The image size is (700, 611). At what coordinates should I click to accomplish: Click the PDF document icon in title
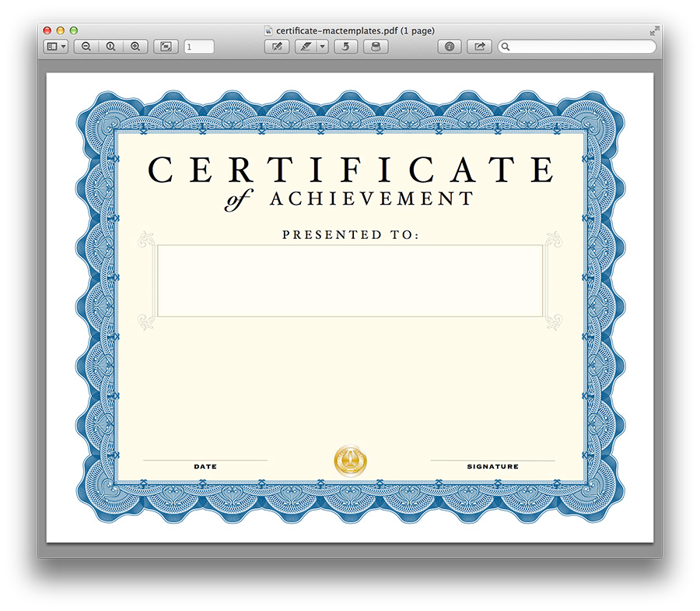coord(268,31)
